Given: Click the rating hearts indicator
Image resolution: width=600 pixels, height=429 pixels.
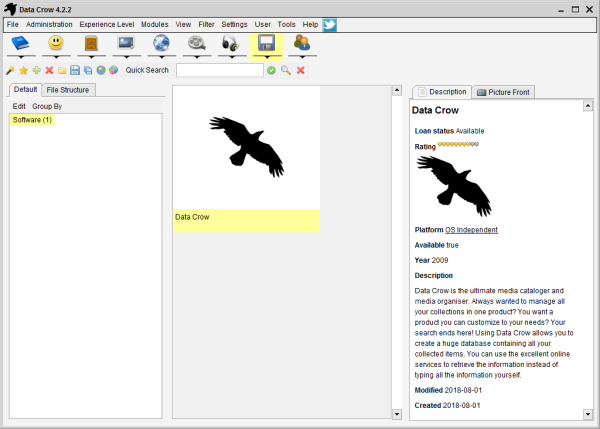Looking at the screenshot, I should click(458, 144).
